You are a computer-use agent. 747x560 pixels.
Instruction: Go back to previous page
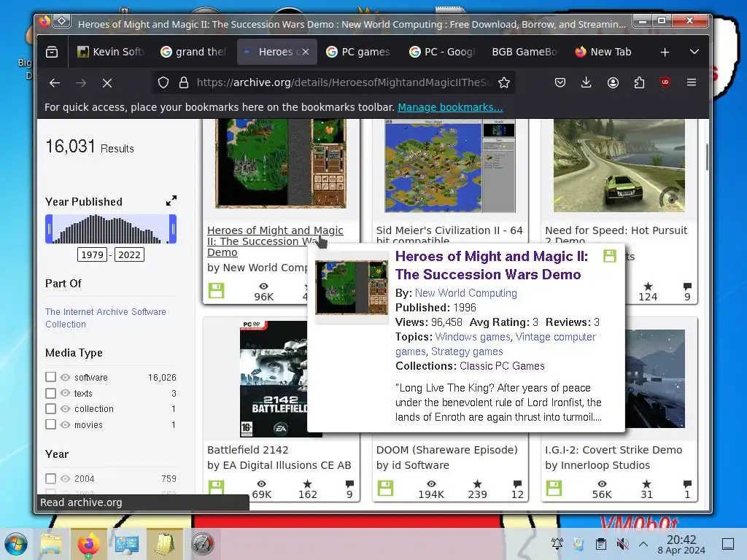(x=55, y=83)
